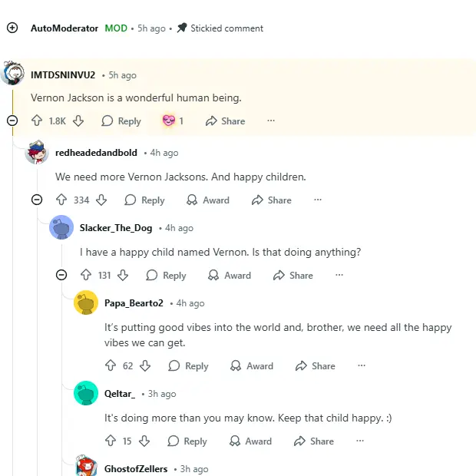
Task: Click the award emoji on IMTDSNINVU2's comment
Action: (169, 121)
